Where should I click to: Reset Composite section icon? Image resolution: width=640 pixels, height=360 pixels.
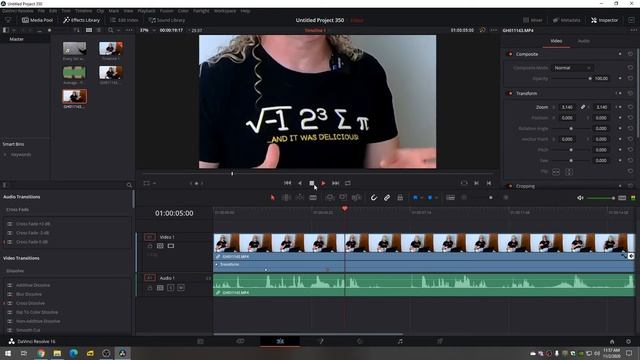click(630, 54)
